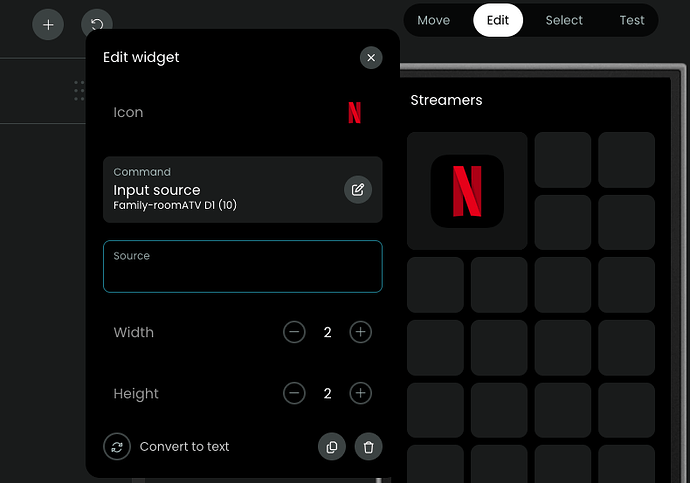Screen dimensions: 690x483
Task: Click the plus add button in top toolbar
Action: point(48,24)
